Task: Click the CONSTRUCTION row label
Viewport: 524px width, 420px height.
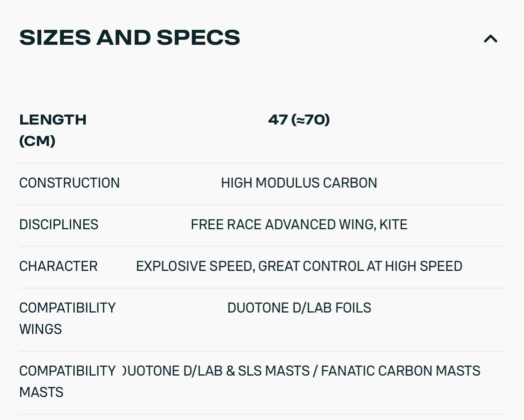Action: tap(69, 183)
